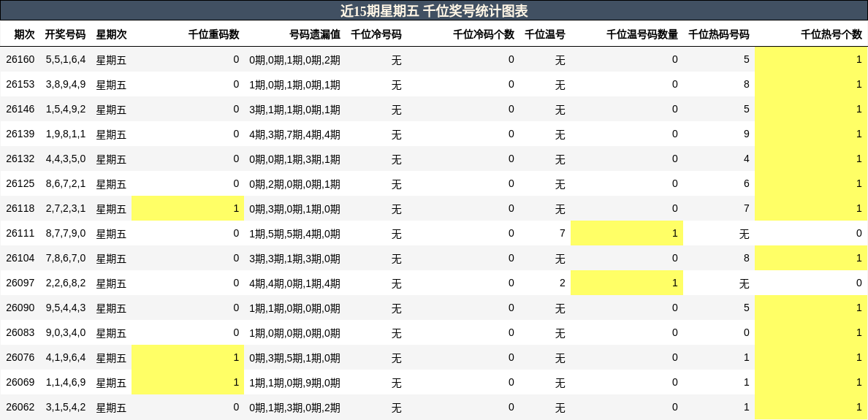This screenshot has width=868, height=420.
Task: Click the table title 近15期星期五 千位奖号统计图表
Action: click(x=434, y=10)
